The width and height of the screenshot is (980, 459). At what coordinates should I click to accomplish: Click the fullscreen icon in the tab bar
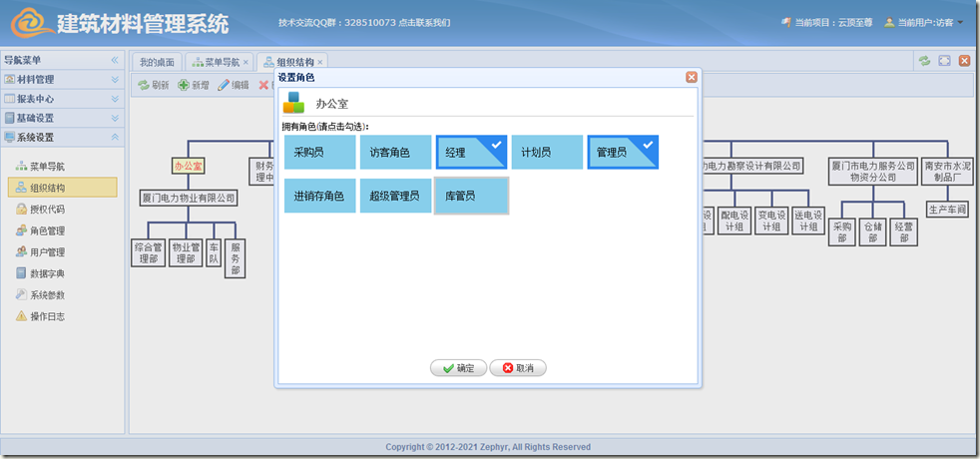coord(944,61)
